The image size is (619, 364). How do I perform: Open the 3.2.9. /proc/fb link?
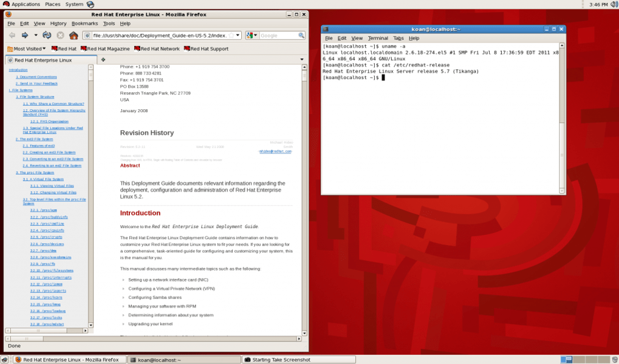[43, 265]
